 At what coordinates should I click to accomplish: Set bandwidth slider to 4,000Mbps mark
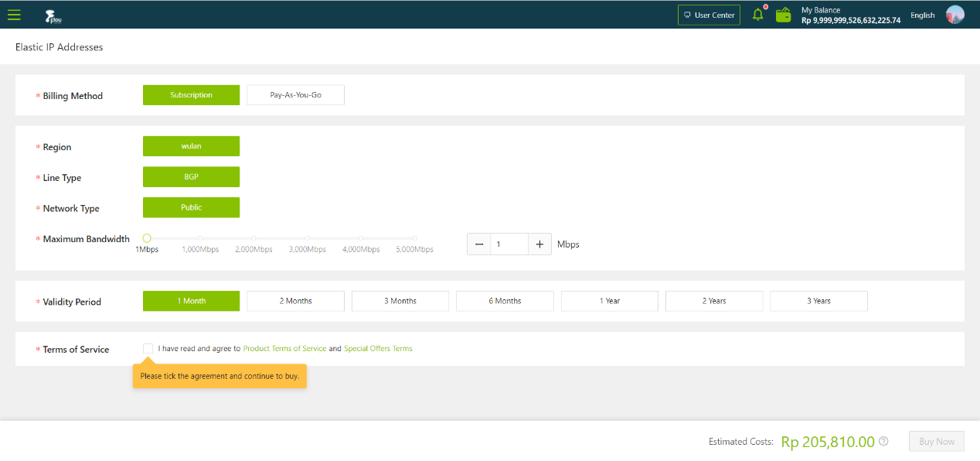point(361,238)
